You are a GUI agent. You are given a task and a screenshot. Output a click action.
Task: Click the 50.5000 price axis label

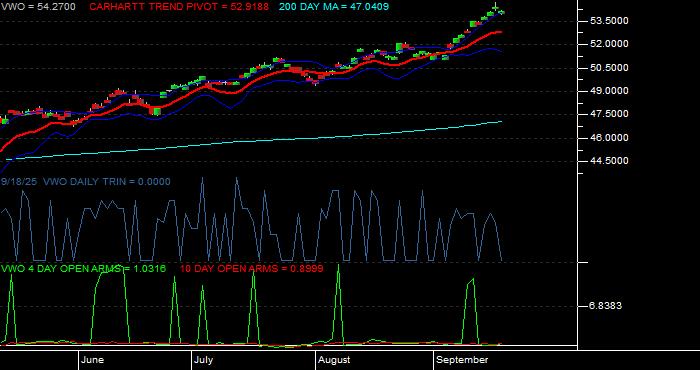[x=609, y=68]
